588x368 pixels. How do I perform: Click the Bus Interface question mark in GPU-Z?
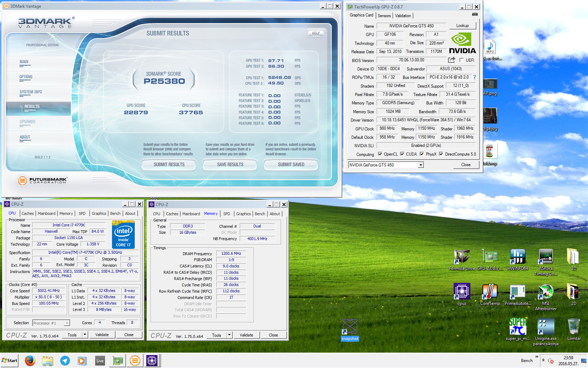[475, 77]
